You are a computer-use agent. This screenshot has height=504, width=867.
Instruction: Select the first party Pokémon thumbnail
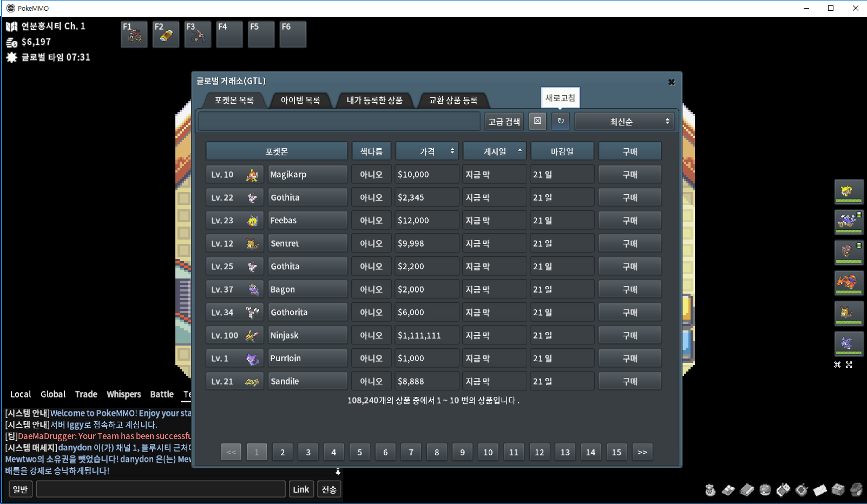point(848,191)
